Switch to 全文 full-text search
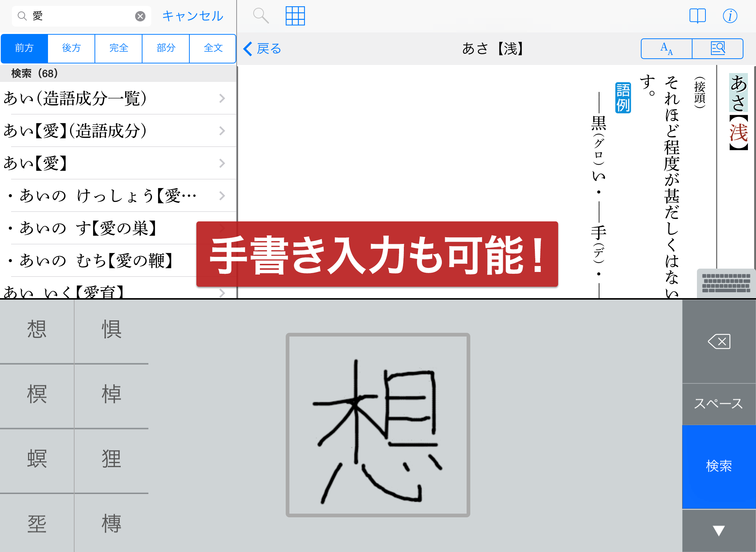 click(x=213, y=48)
